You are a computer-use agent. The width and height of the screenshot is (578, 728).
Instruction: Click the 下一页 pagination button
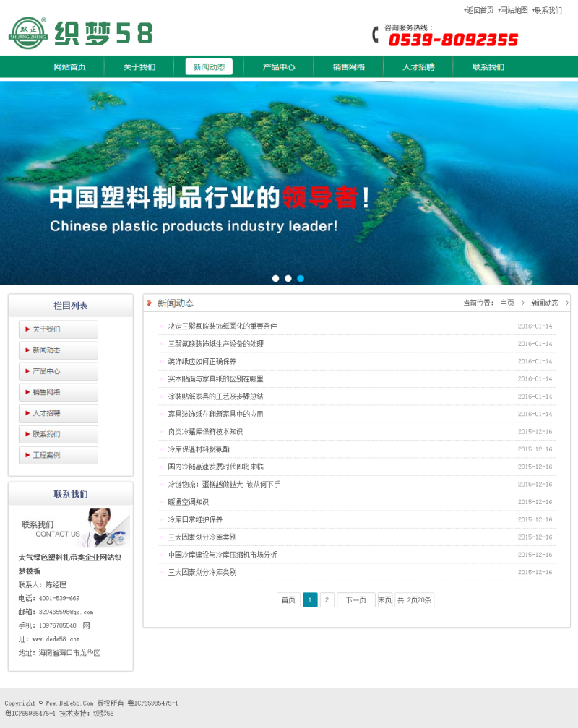[x=356, y=600]
